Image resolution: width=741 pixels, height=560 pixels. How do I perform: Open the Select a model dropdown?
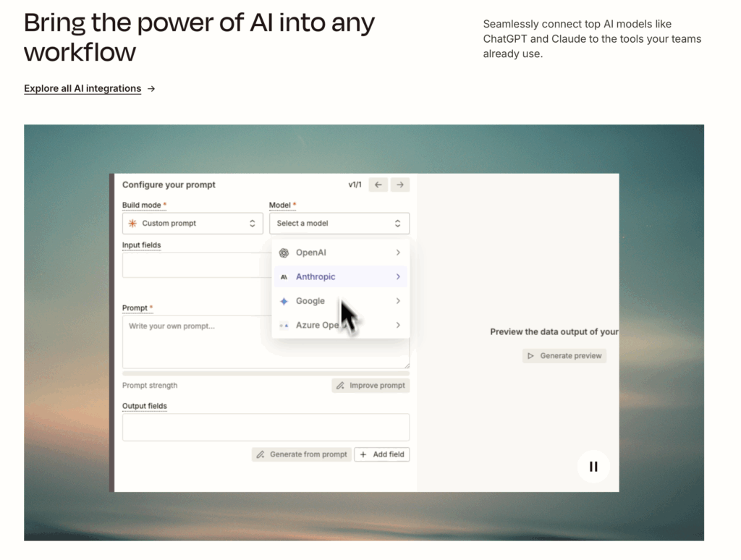[339, 224]
